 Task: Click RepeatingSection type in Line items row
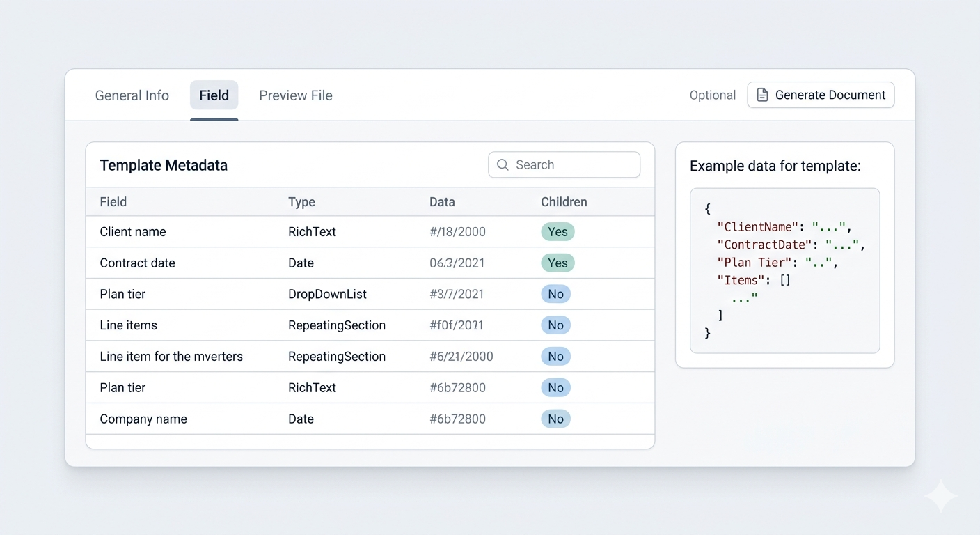[x=337, y=325]
